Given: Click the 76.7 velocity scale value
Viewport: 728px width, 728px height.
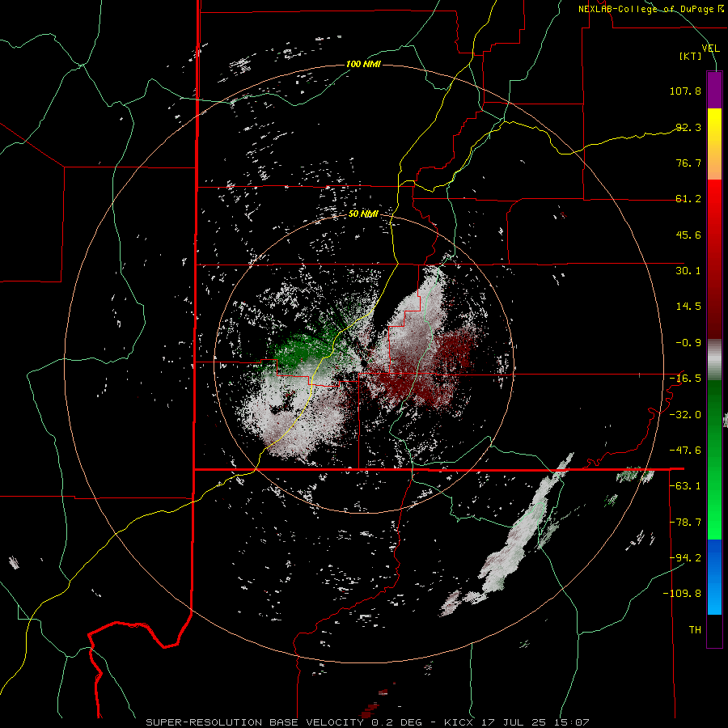Looking at the screenshot, I should tap(688, 163).
